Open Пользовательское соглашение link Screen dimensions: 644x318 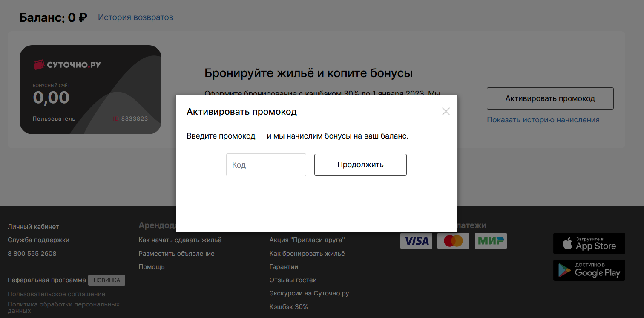pyautogui.click(x=56, y=294)
